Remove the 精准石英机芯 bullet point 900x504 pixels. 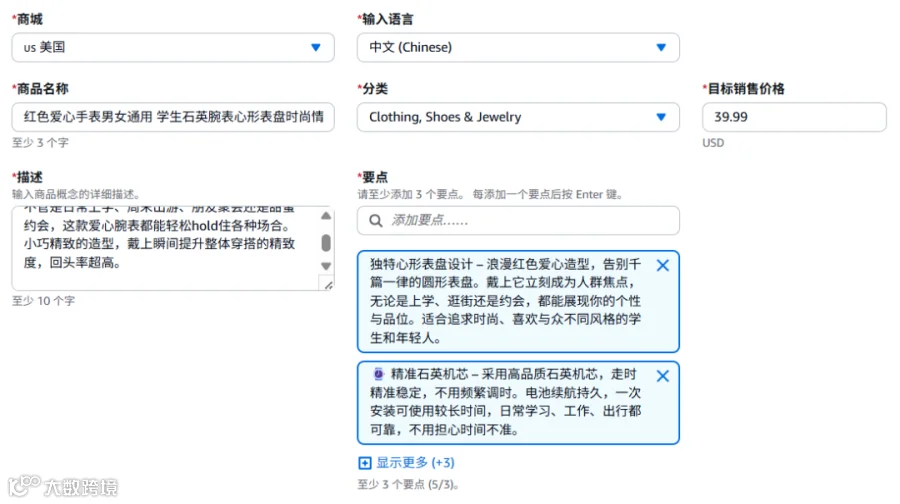tap(662, 376)
